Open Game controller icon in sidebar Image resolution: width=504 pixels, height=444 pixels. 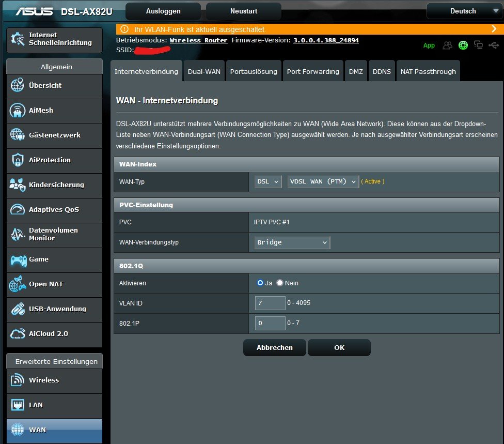19,260
